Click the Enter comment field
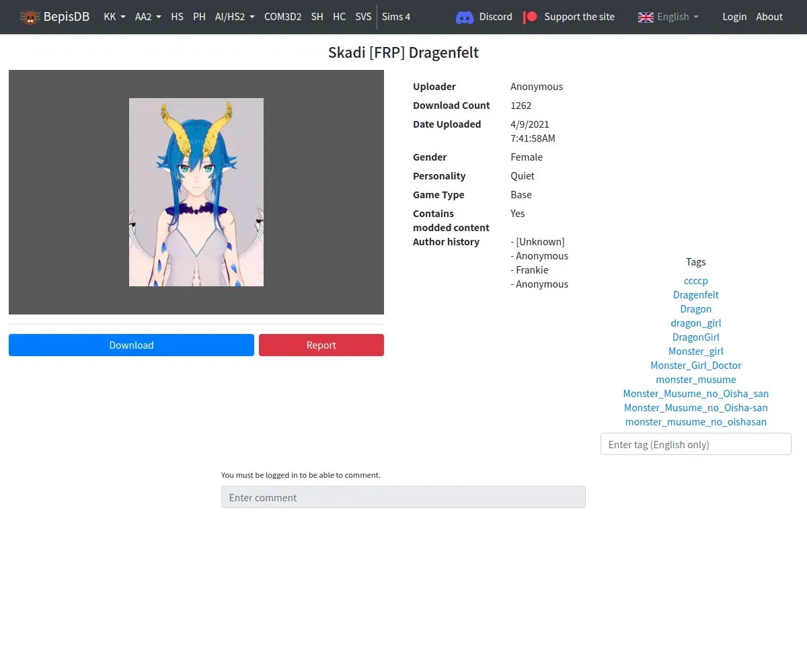Viewport: 807px width, 672px height. tap(403, 497)
